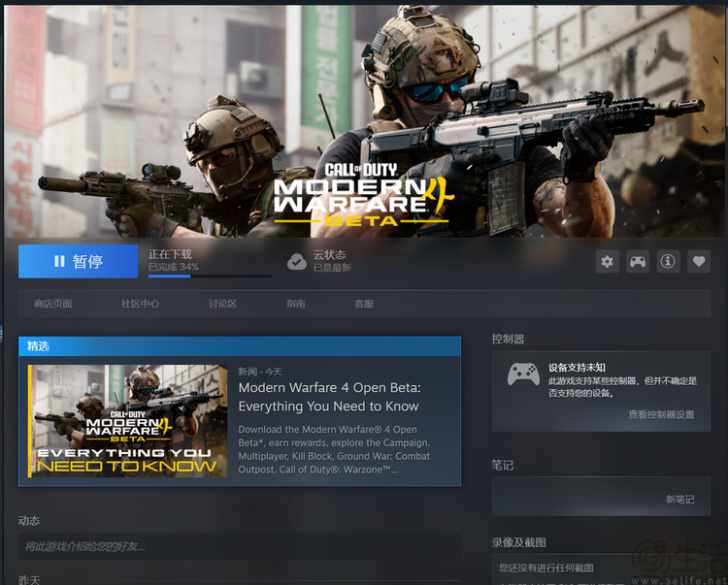728x585 pixels.
Task: Click the 录像及截图 heading
Action: coord(518,542)
